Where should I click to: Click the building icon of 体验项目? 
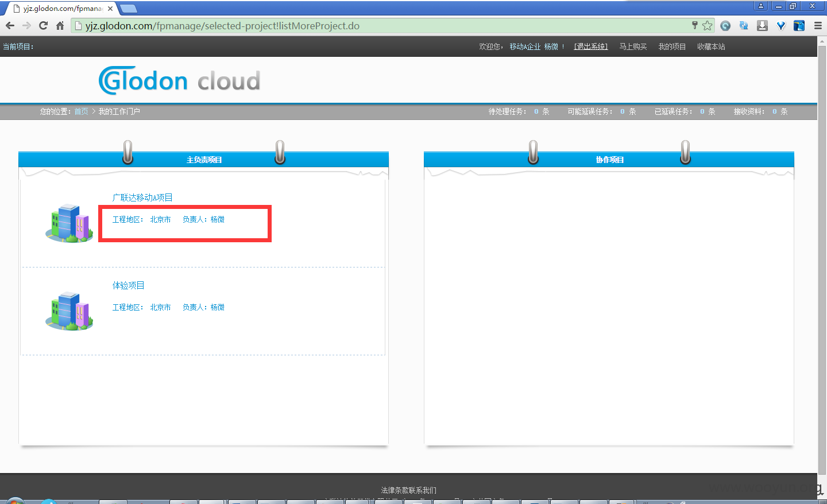(x=69, y=311)
